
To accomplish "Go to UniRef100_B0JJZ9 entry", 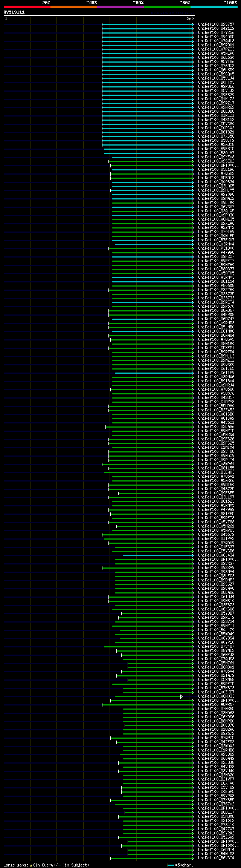I will pyautogui.click(x=216, y=630).
